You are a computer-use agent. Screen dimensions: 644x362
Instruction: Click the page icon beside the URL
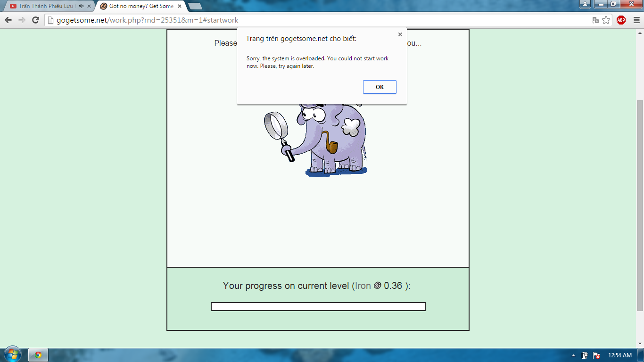pyautogui.click(x=50, y=20)
